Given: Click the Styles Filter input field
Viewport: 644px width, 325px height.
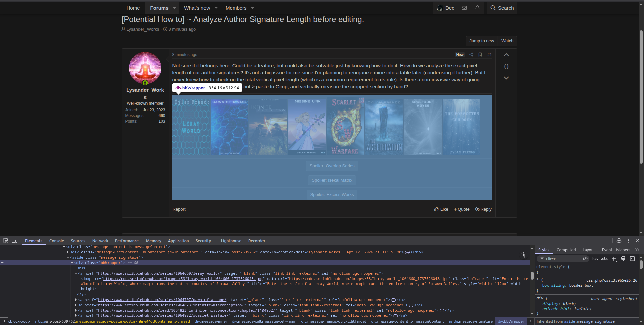Looking at the screenshot, I should coord(563,259).
